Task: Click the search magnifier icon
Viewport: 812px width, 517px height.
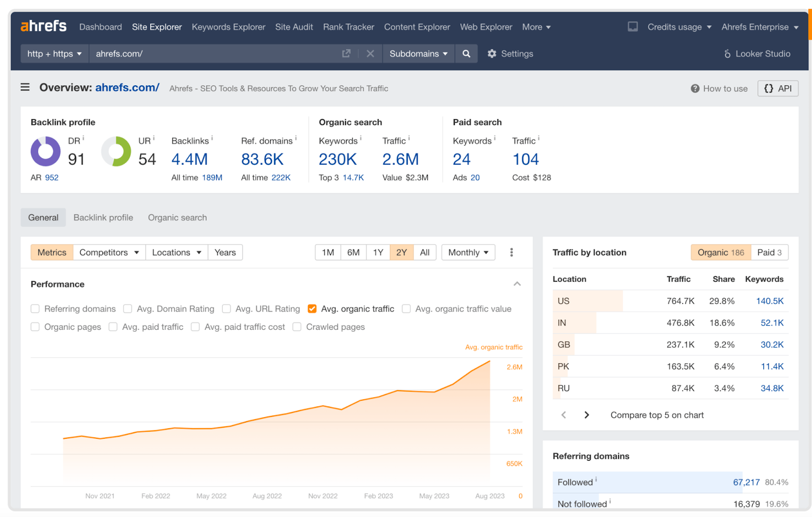Action: [466, 54]
